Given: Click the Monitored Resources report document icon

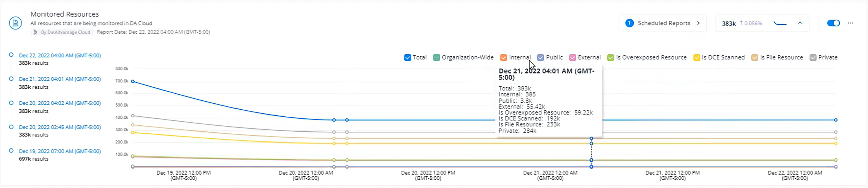Looking at the screenshot, I should [15, 23].
